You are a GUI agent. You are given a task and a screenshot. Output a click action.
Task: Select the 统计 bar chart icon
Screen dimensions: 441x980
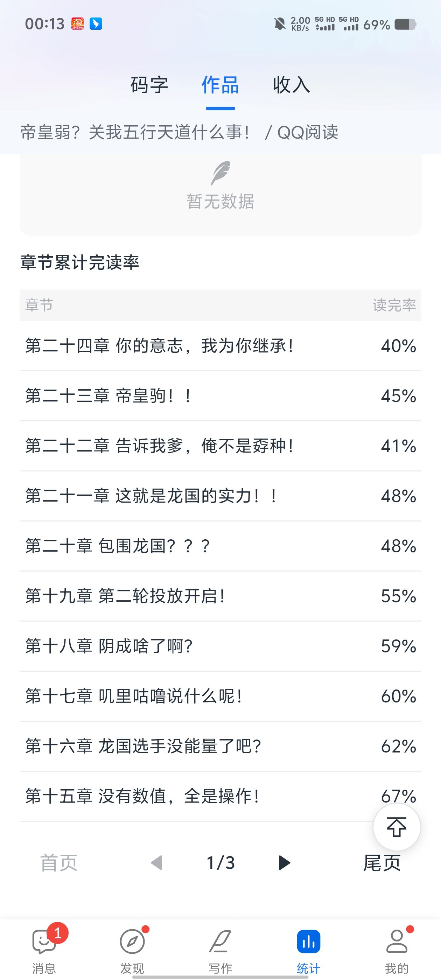point(309,942)
